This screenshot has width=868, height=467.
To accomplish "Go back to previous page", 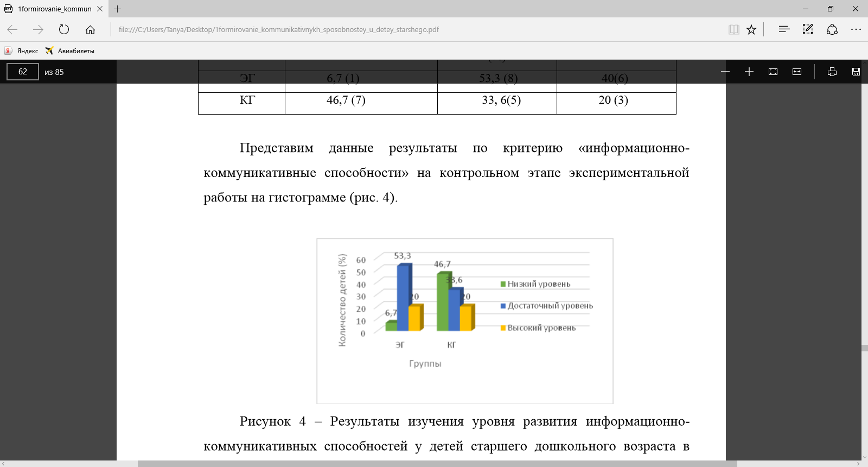I will pyautogui.click(x=12, y=29).
